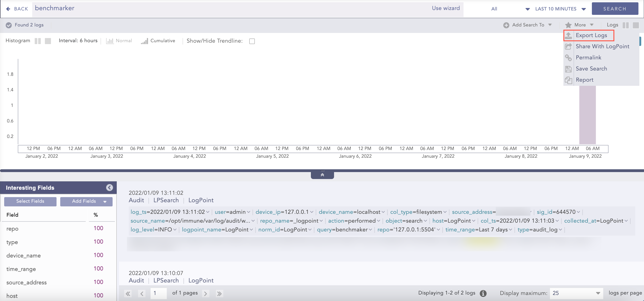The height and width of the screenshot is (301, 644).
Task: Switch histogram to Cumulative view
Action: tap(158, 41)
